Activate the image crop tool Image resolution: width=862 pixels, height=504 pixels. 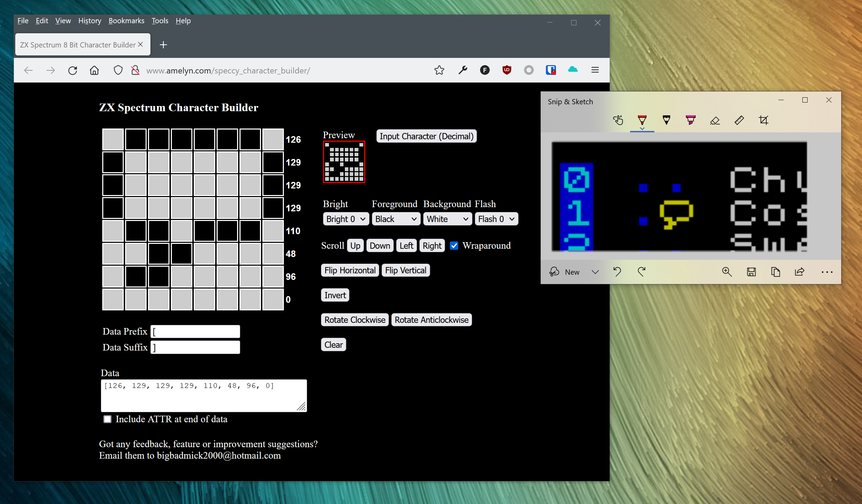pos(763,120)
